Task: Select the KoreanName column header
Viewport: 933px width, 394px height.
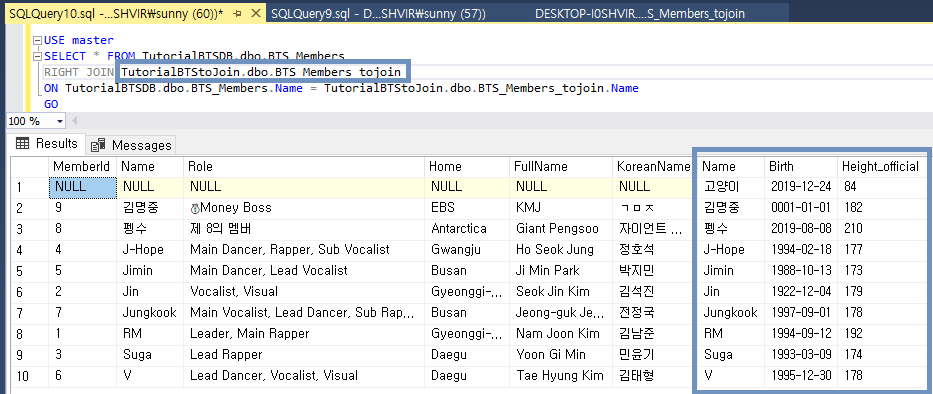Action: pyautogui.click(x=653, y=167)
